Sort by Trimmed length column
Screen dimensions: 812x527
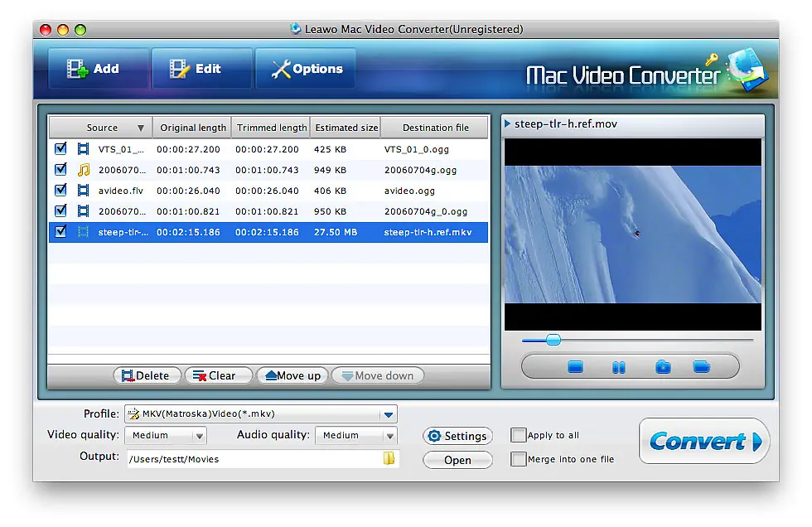point(272,128)
